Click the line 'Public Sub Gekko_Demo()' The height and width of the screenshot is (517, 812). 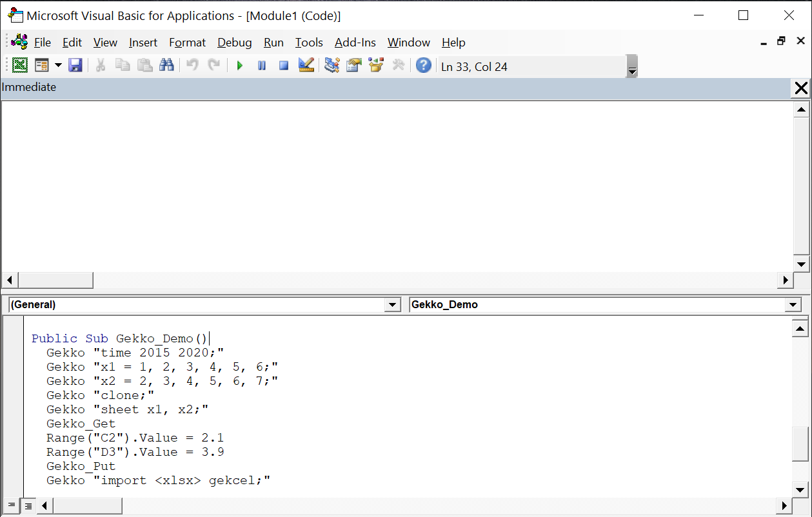point(119,338)
